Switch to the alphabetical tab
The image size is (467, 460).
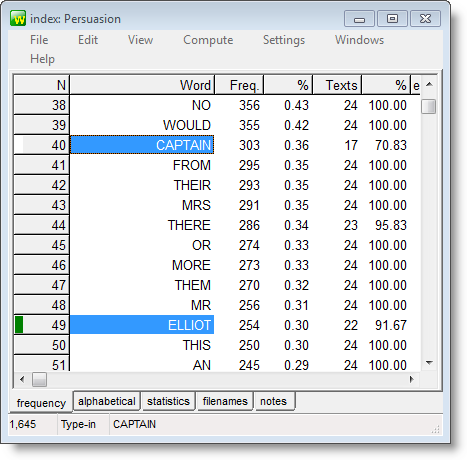click(107, 401)
